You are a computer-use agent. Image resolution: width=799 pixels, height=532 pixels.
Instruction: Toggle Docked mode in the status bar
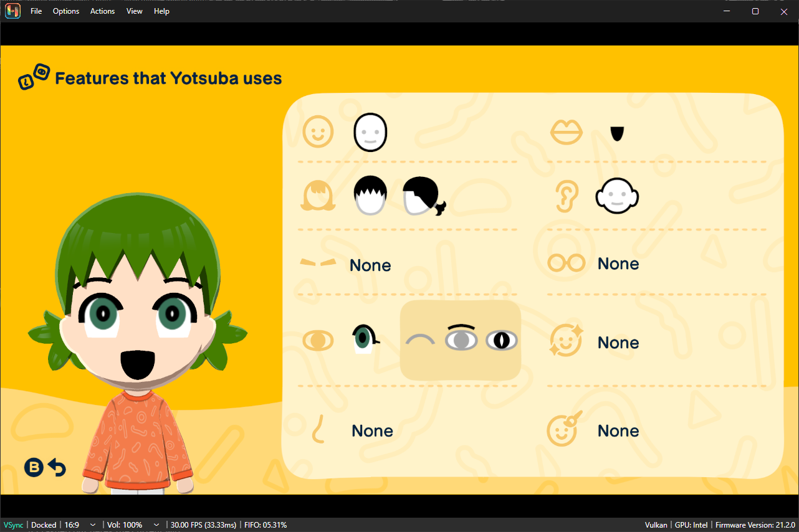tap(44, 525)
